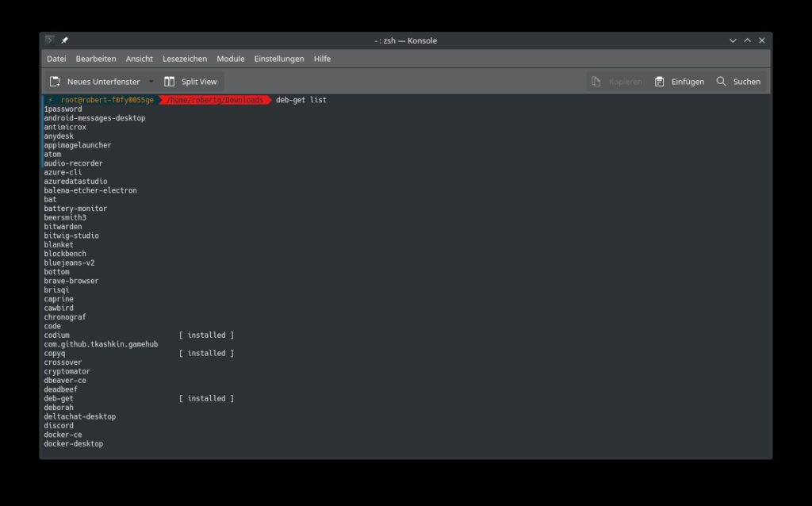
Task: Click the Suchen label
Action: point(747,82)
